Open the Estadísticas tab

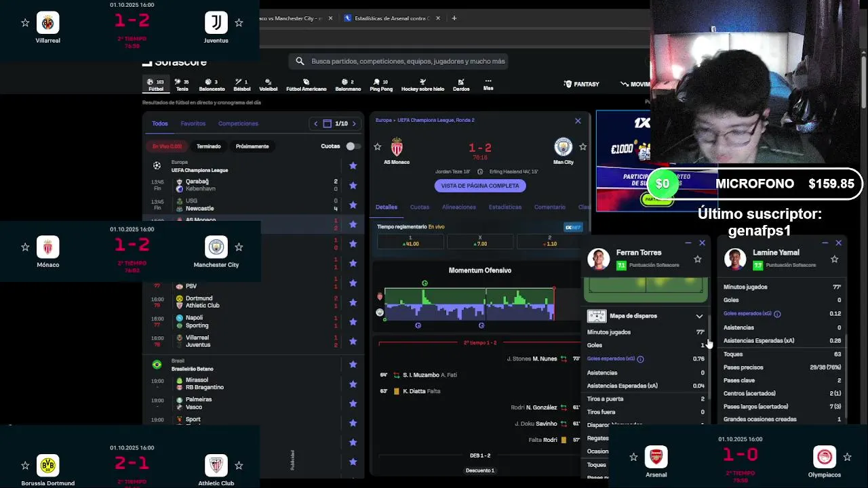point(505,207)
